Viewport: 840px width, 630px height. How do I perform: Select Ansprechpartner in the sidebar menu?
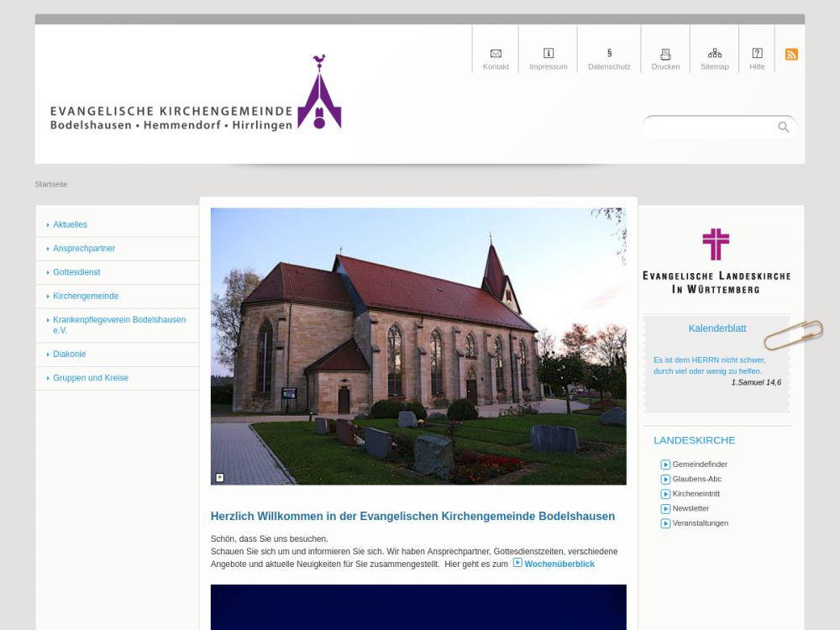tap(84, 249)
